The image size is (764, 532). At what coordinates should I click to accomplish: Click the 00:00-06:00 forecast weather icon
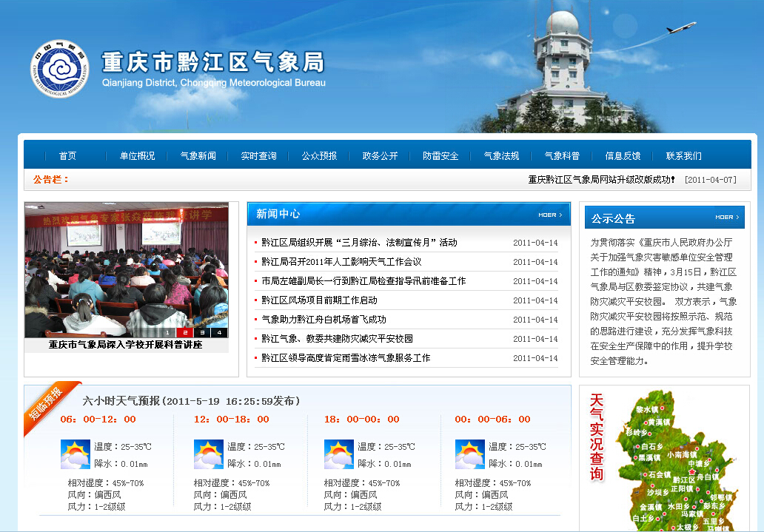pyautogui.click(x=469, y=454)
